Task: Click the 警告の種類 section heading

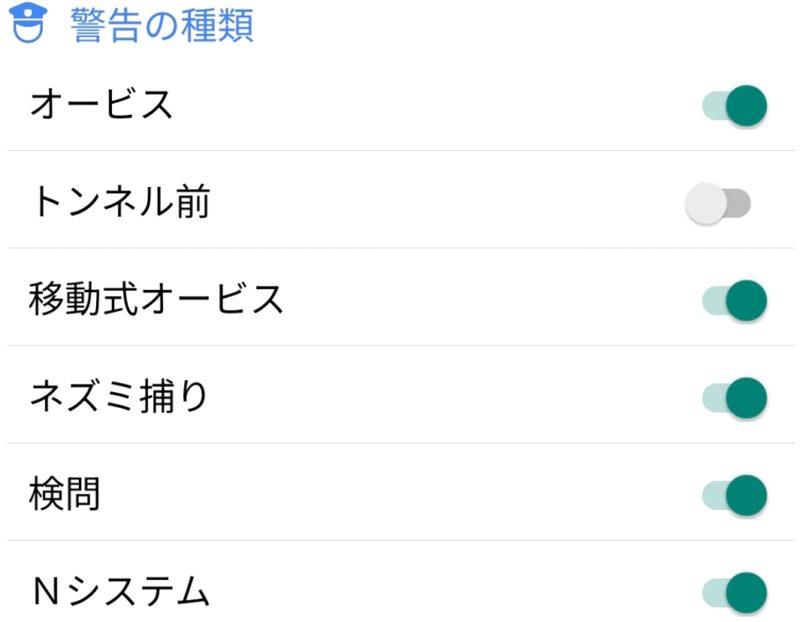Action: pyautogui.click(x=162, y=25)
